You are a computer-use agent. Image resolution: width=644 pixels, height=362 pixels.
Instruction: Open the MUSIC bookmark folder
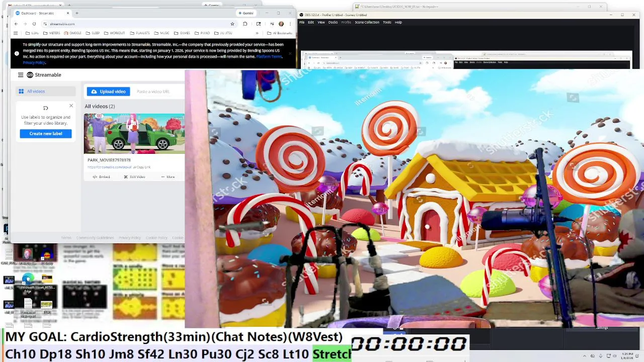click(x=162, y=33)
